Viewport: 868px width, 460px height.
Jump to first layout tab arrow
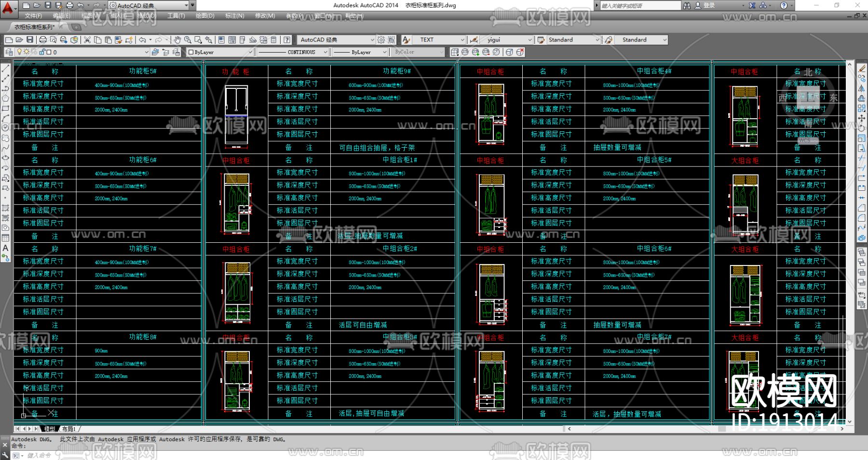pos(17,429)
